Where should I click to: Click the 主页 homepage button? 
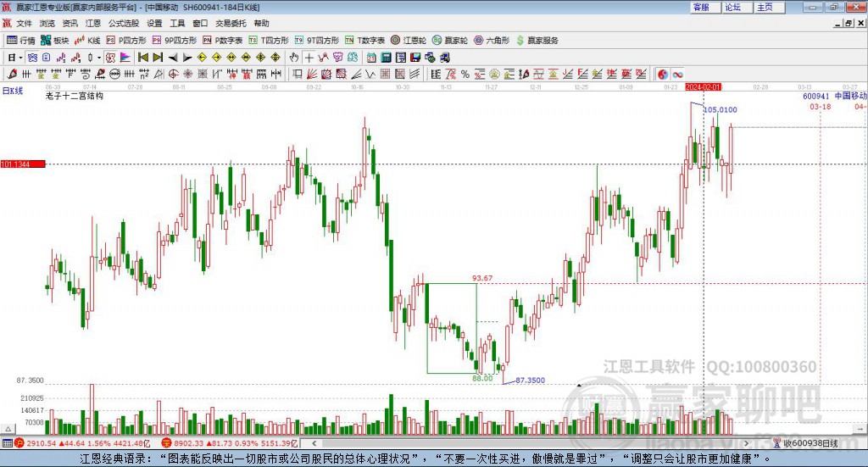770,7
